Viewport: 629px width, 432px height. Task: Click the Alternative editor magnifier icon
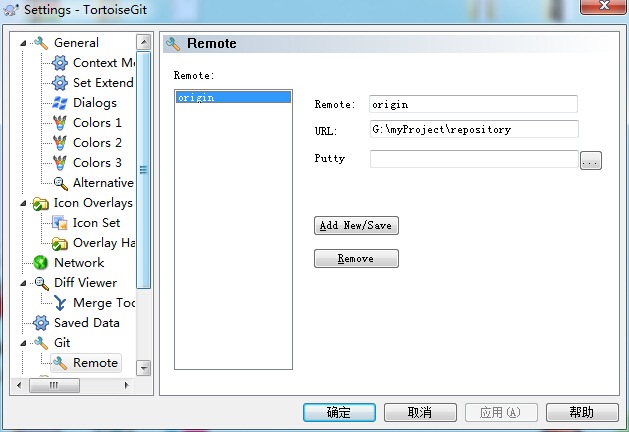[x=60, y=183]
